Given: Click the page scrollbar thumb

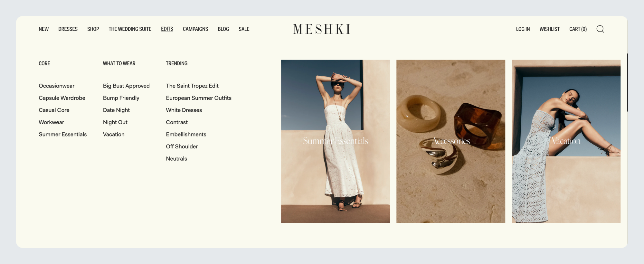Looking at the screenshot, I should (x=627, y=82).
